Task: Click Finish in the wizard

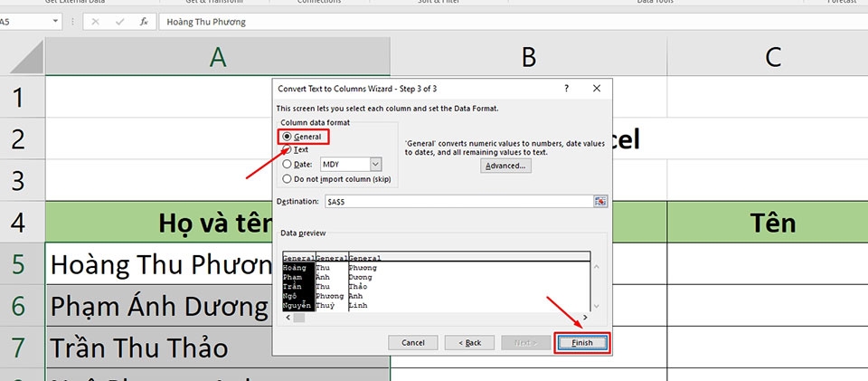Action: (581, 343)
